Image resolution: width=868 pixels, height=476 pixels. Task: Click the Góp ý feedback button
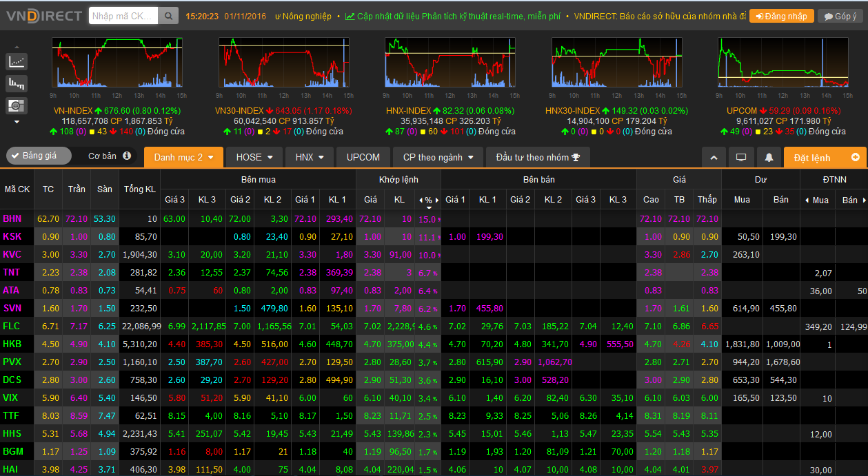pyautogui.click(x=840, y=16)
